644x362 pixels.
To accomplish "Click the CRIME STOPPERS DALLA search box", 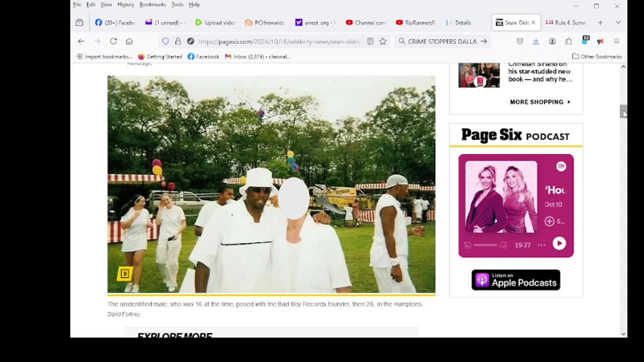I will click(442, 41).
